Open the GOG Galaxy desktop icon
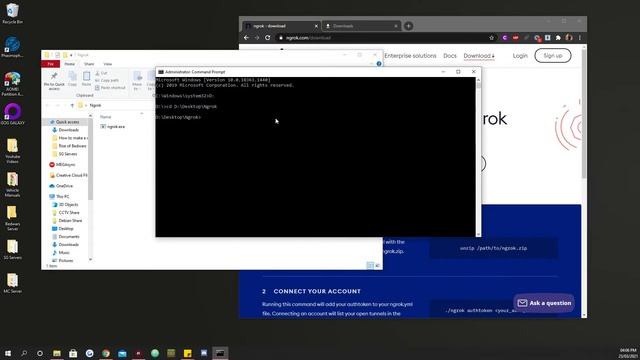 12,114
